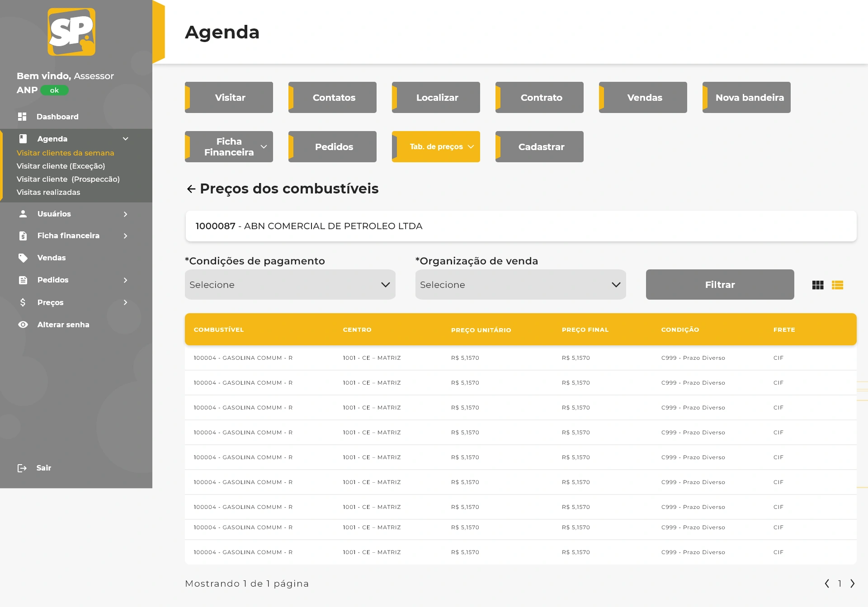
Task: Switch to grid view layout
Action: coord(818,285)
